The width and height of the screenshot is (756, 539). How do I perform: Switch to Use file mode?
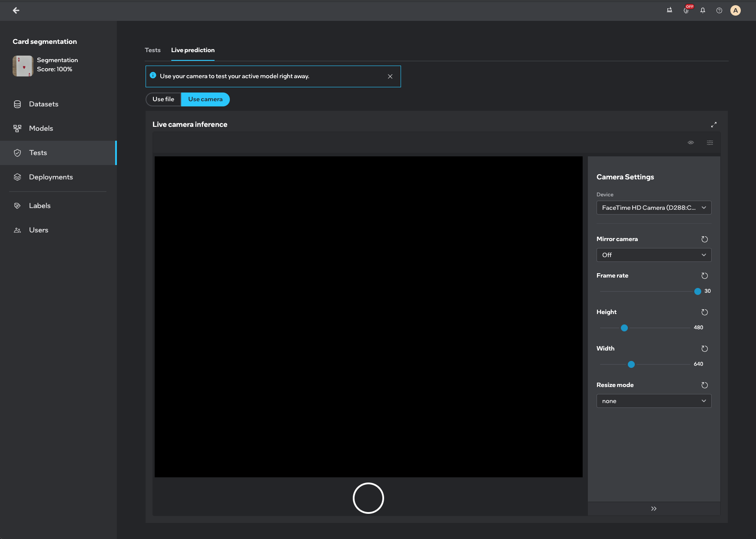pos(163,99)
